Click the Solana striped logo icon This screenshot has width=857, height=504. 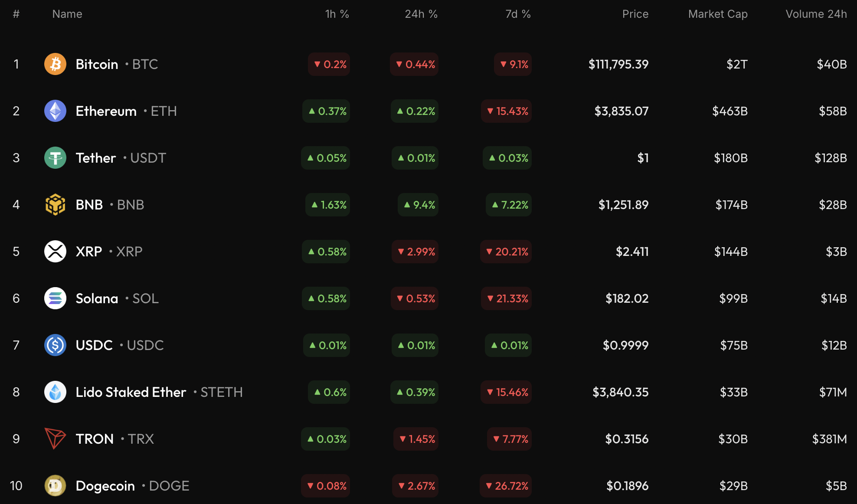pyautogui.click(x=55, y=298)
